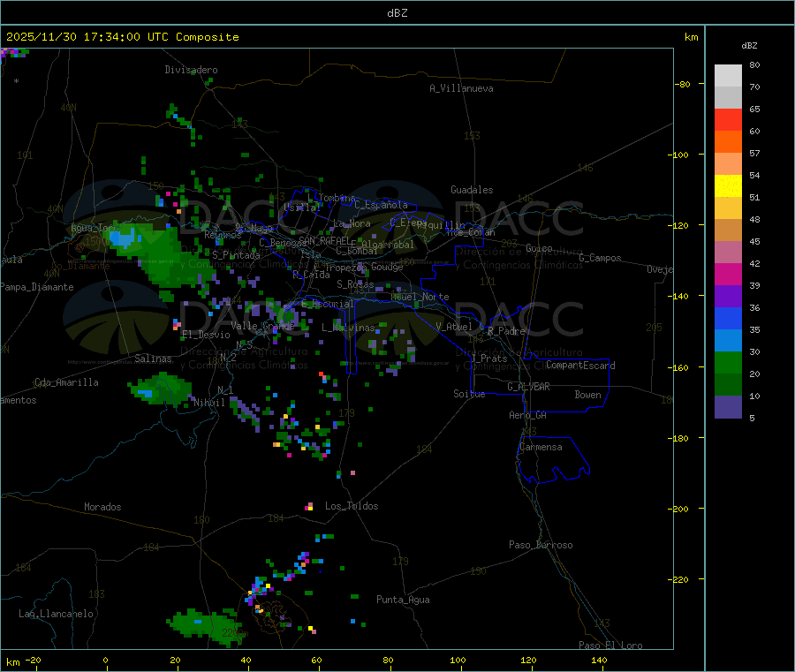Click the Morados label
The image size is (795, 672).
click(102, 507)
